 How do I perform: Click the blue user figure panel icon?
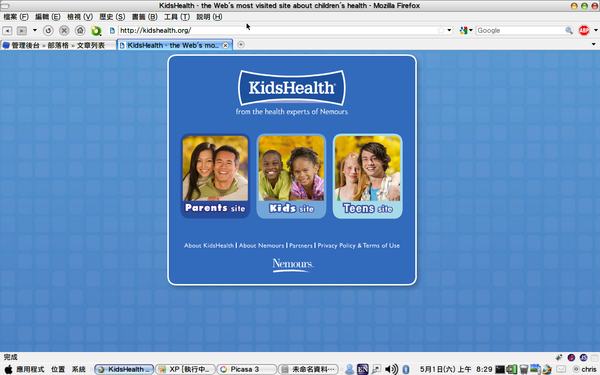click(x=349, y=369)
